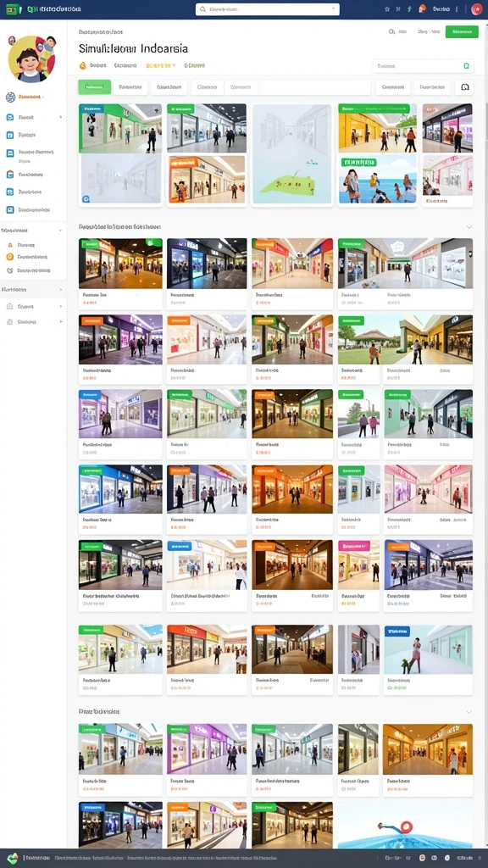Collapse the lower gallery section using its chevron
This screenshot has height=868, width=488.
[469, 711]
